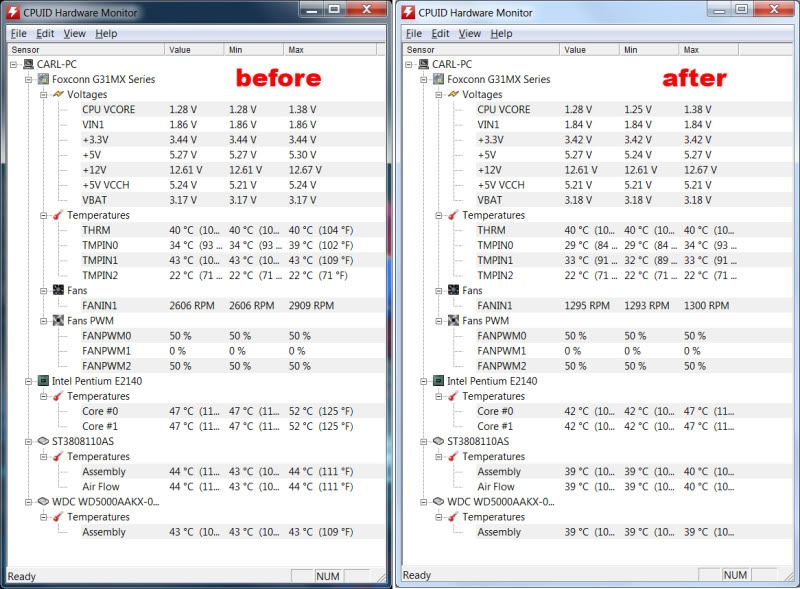Screen dimensions: 800x589
Task: Select the CPU VCORE row in the after window
Action: (503, 110)
